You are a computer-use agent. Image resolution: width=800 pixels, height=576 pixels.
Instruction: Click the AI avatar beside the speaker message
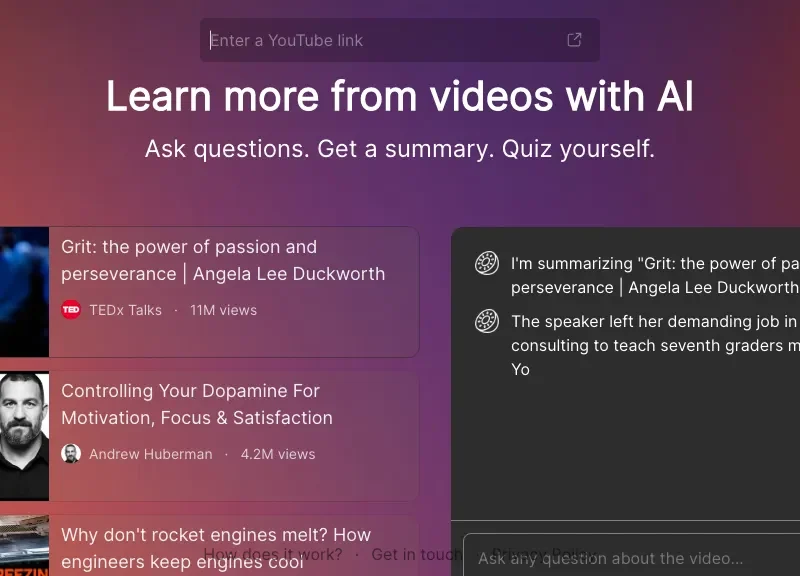click(487, 322)
